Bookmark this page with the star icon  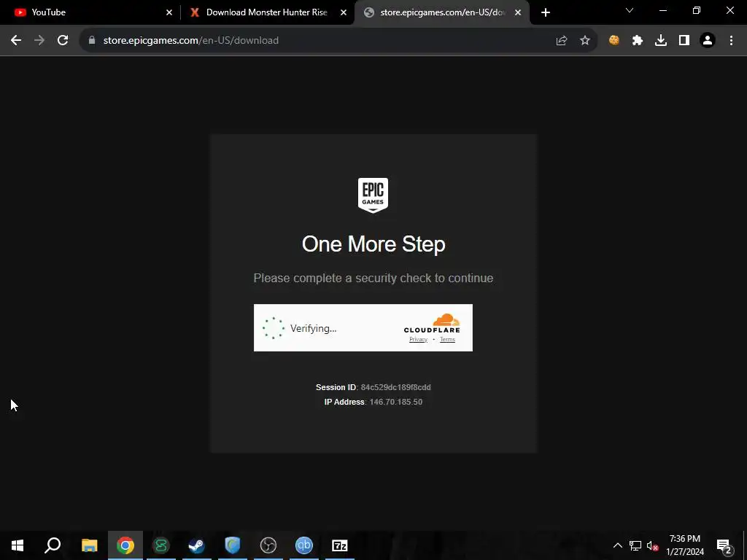[x=585, y=41]
